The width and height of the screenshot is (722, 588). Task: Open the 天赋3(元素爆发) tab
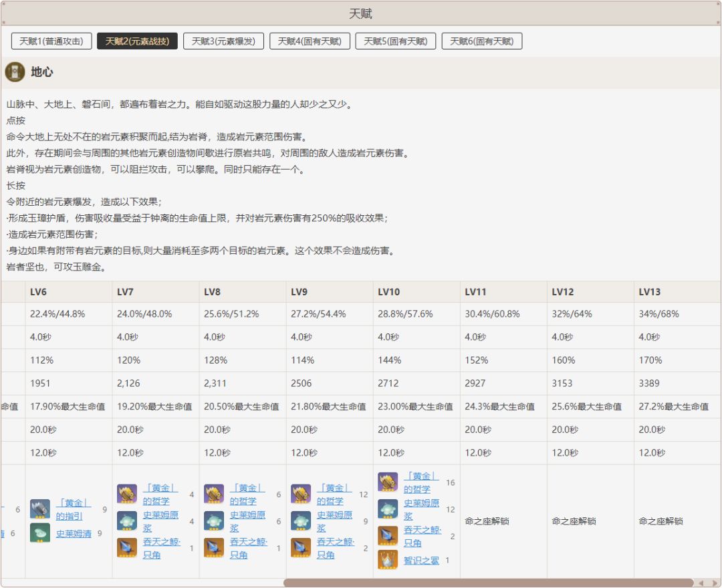223,41
